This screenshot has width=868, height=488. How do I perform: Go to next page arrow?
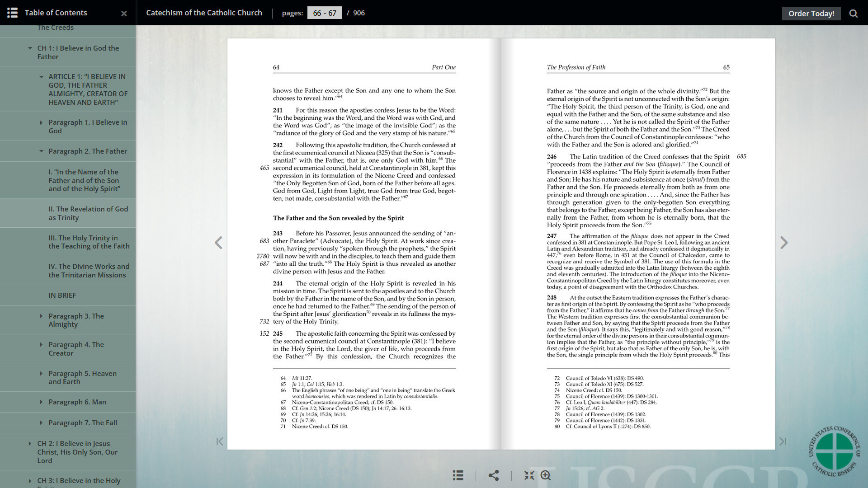coord(784,243)
